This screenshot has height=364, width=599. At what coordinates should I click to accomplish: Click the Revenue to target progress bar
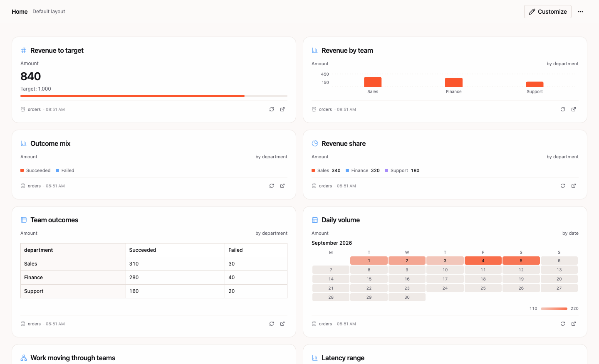click(x=154, y=96)
